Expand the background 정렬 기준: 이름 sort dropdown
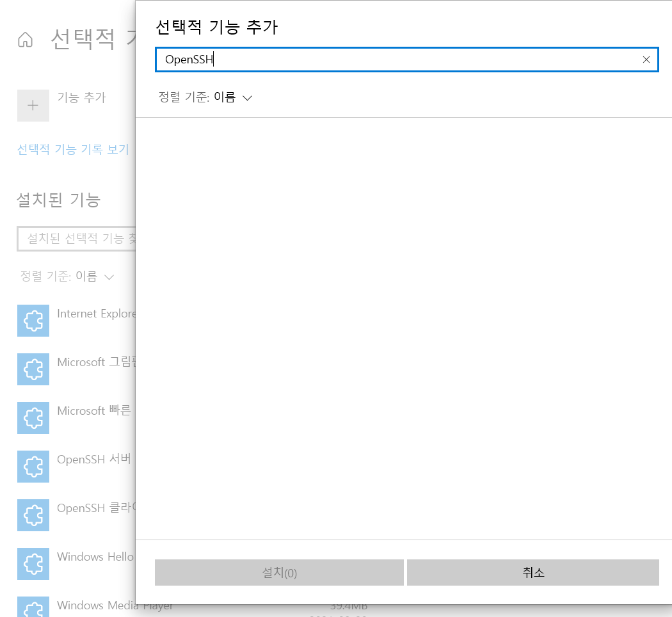This screenshot has width=672, height=617. pyautogui.click(x=67, y=276)
